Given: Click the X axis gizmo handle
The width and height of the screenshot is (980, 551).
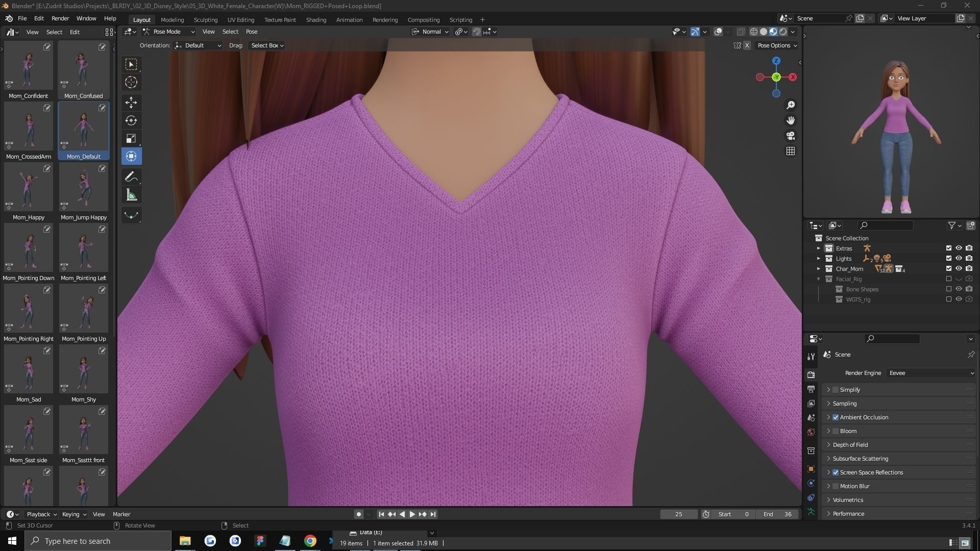Looking at the screenshot, I should click(x=793, y=77).
